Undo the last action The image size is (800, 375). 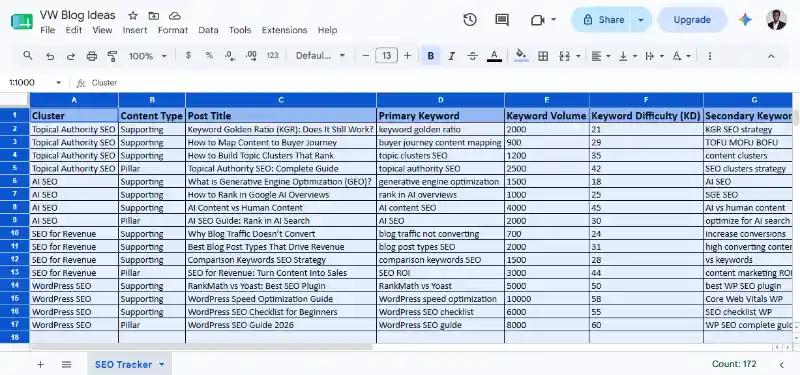50,56
